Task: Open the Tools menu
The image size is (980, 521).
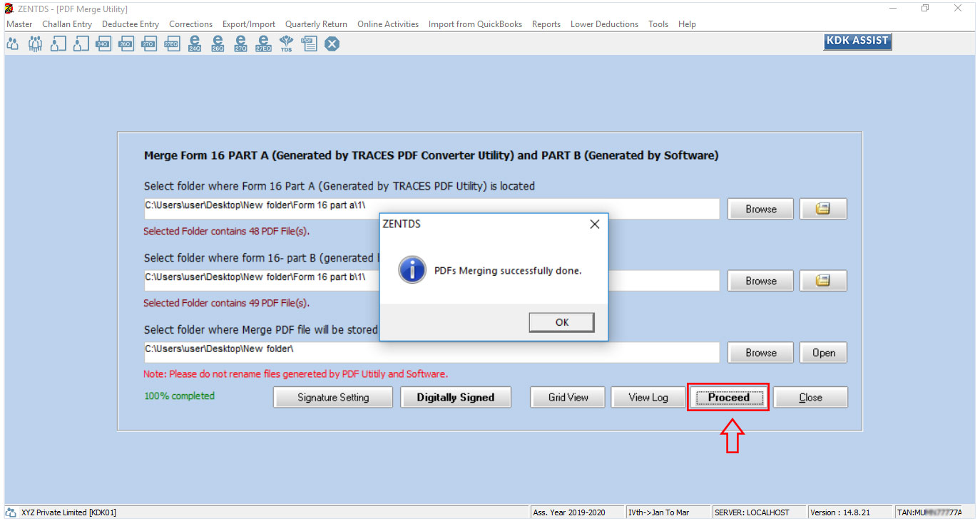Action: coord(658,24)
